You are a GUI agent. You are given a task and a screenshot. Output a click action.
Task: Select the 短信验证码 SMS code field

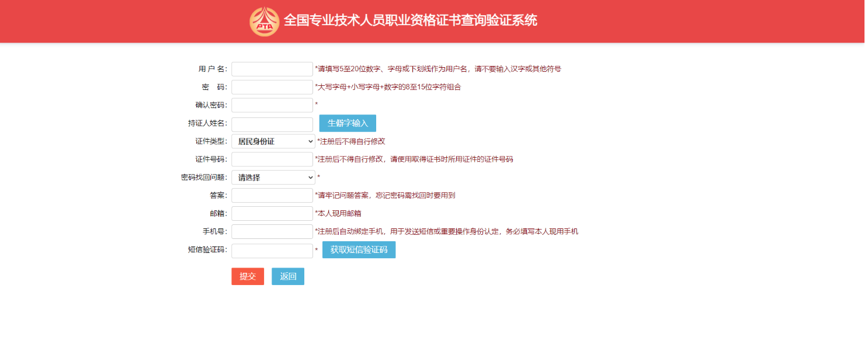click(272, 251)
